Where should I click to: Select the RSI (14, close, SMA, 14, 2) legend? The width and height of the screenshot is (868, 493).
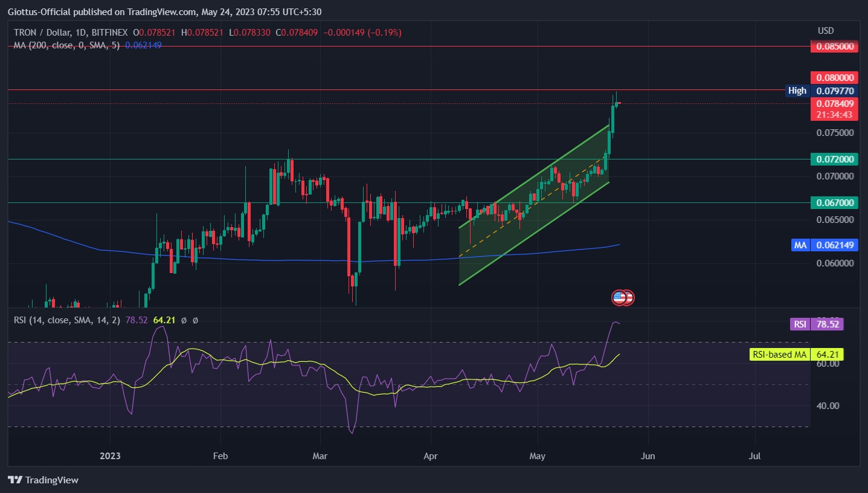(68, 320)
